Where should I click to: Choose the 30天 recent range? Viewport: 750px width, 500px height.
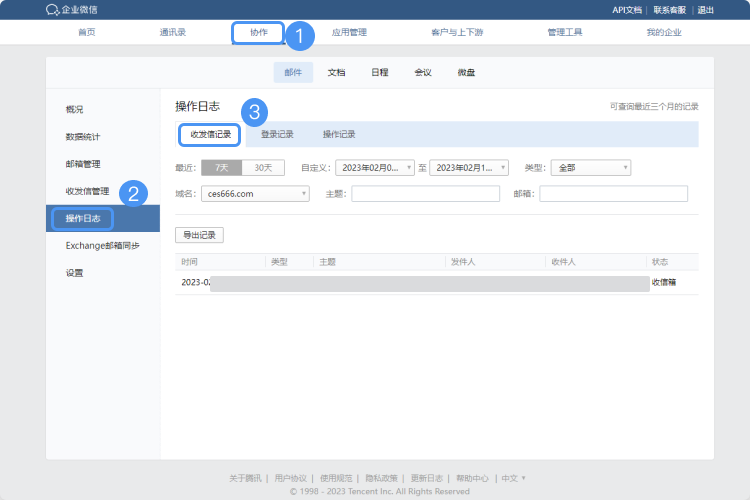263,168
